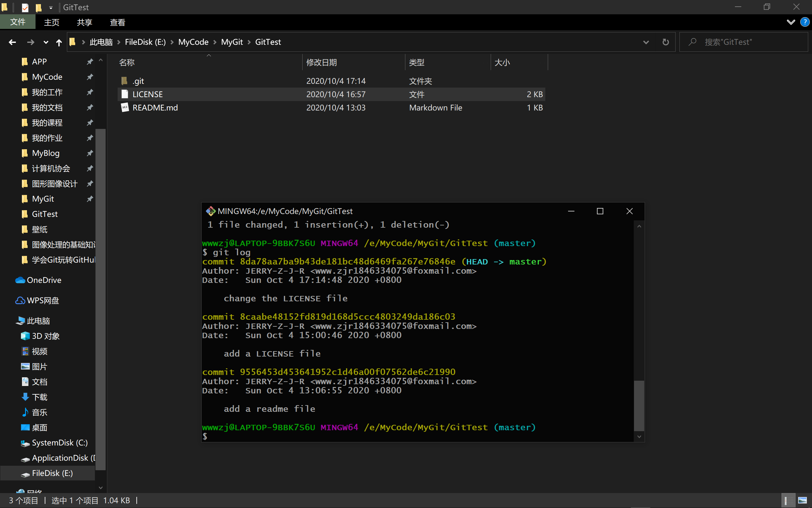Viewport: 812px width, 508px height.
Task: Open 我的工作 in quick access
Action: coord(47,92)
